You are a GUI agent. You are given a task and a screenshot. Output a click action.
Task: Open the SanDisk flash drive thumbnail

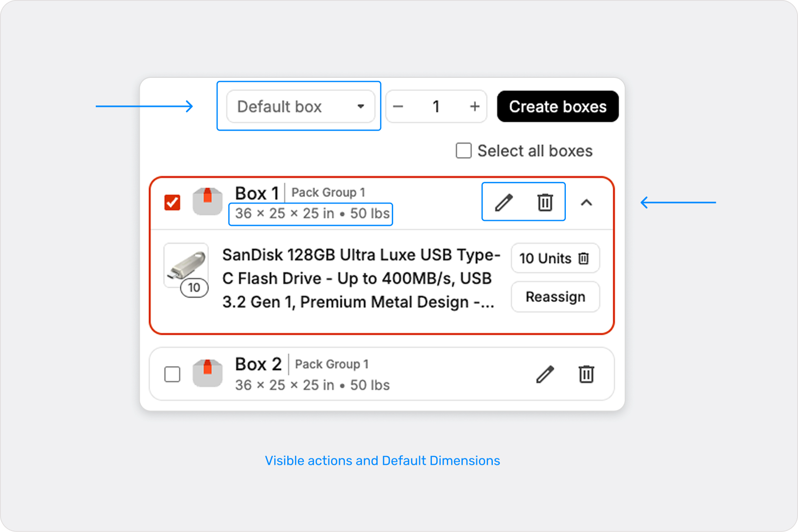186,266
